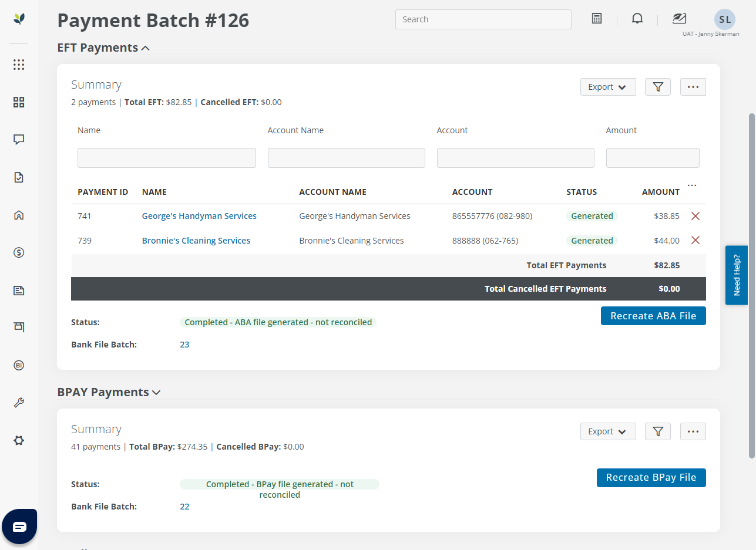
Task: Open the settings gear sidebar icon
Action: pos(19,440)
